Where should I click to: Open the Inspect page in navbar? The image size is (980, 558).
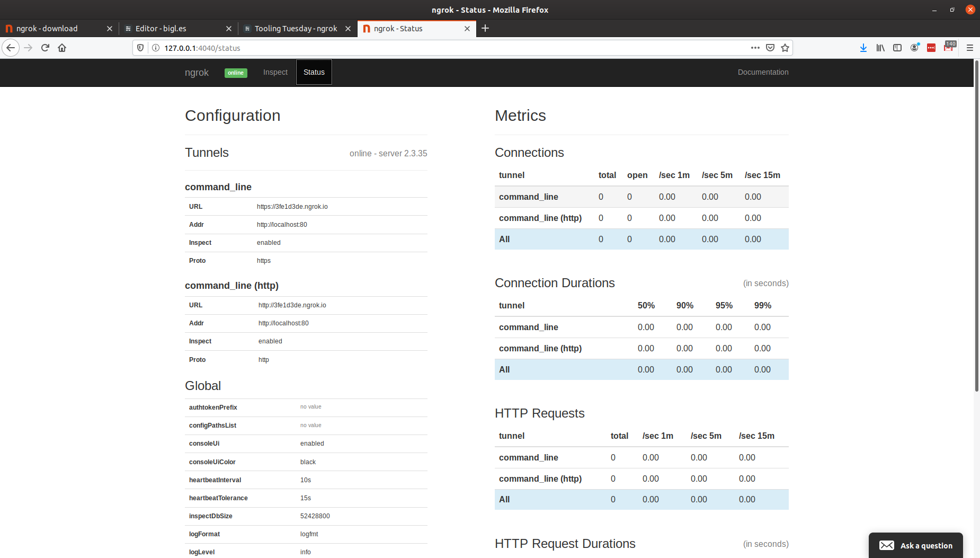click(x=275, y=72)
